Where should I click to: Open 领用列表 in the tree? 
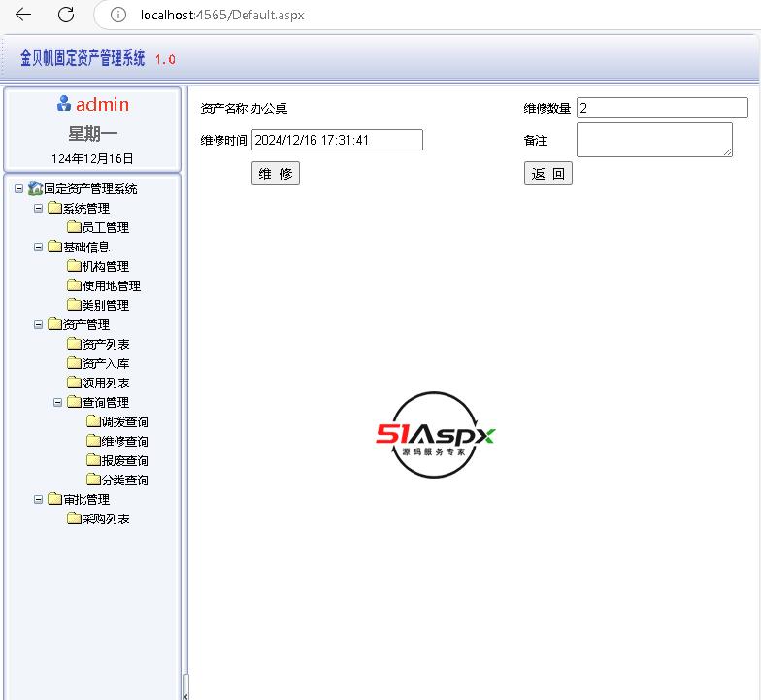(105, 383)
